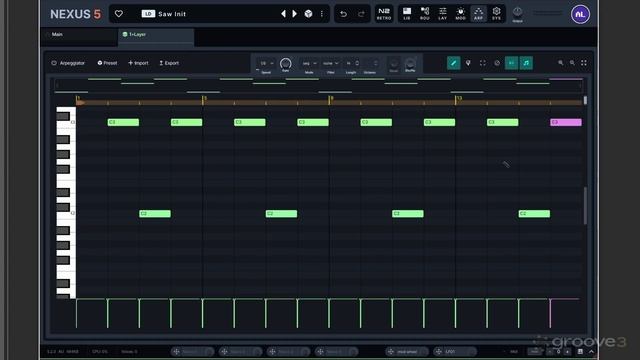Screen dimensions: 640x360
Task: Open the Speed dropdown
Action: click(267, 63)
